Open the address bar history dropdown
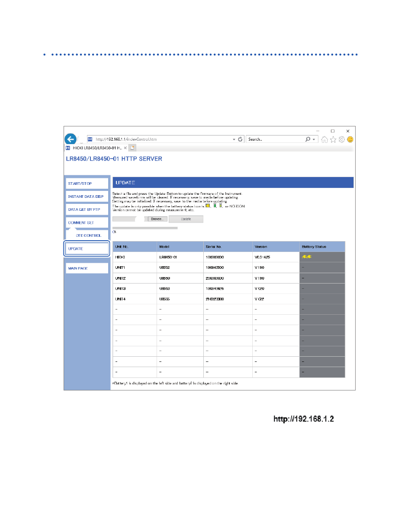The height and width of the screenshot is (532, 411). (234, 139)
